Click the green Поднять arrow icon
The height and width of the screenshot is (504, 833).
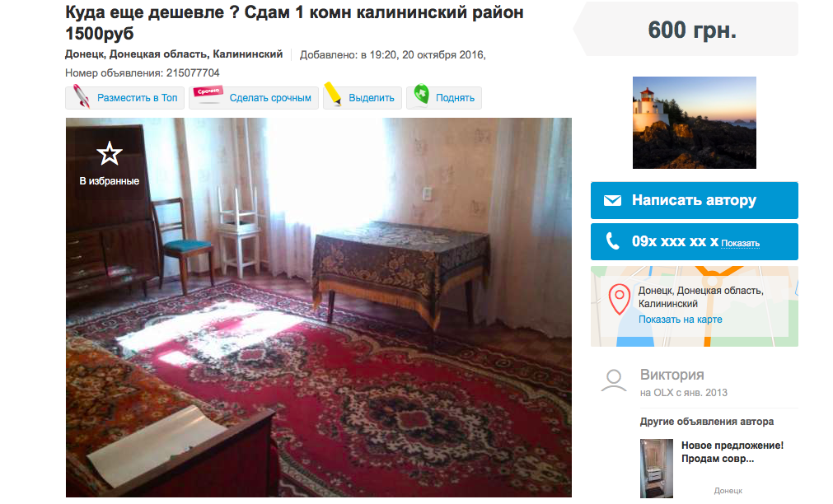point(421,94)
